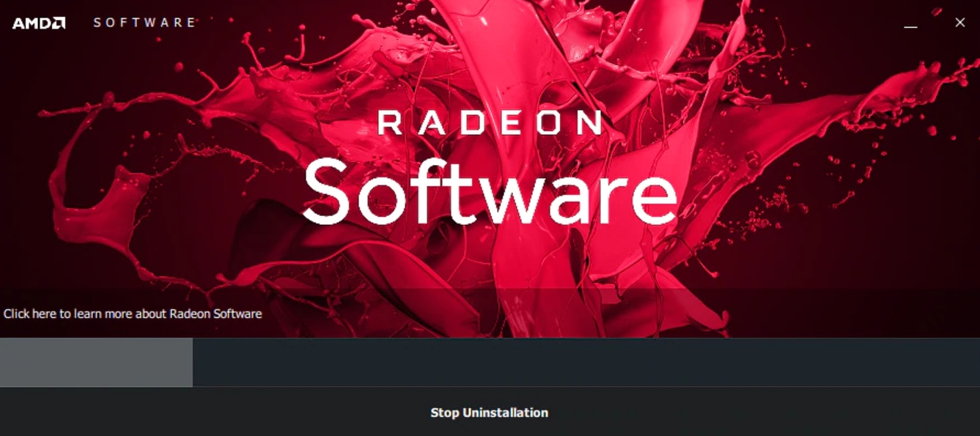
Task: Click the large RADEON heading text
Action: [x=490, y=122]
